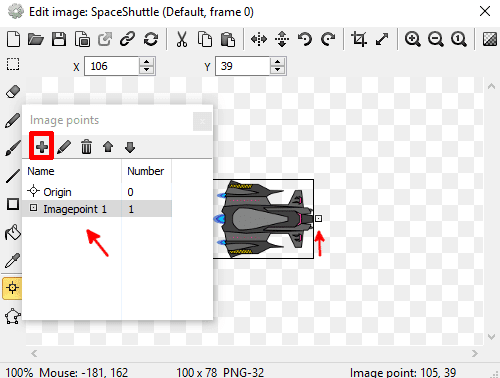The width and height of the screenshot is (500, 378).
Task: Toggle the rectangle selection tool
Action: (13, 64)
